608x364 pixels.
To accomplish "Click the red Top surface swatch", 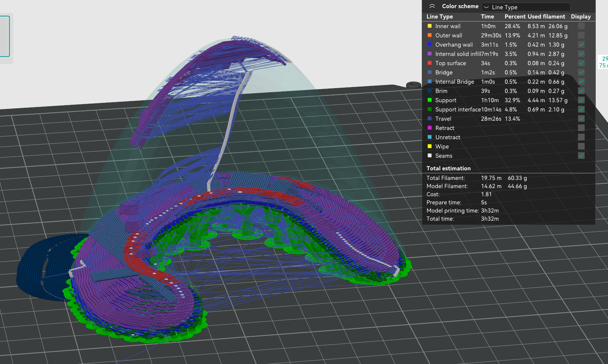I will pos(430,63).
